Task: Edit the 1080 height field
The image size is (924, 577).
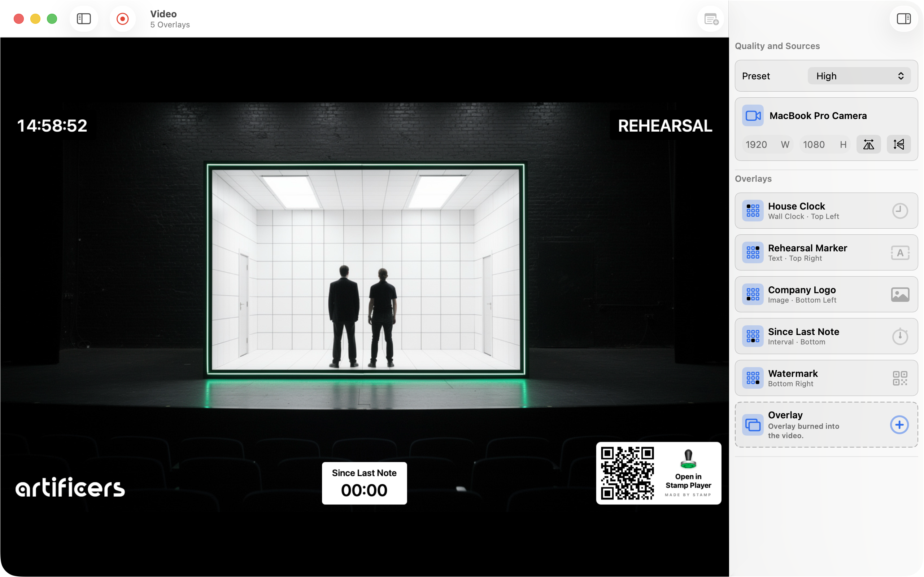Action: point(825,145)
